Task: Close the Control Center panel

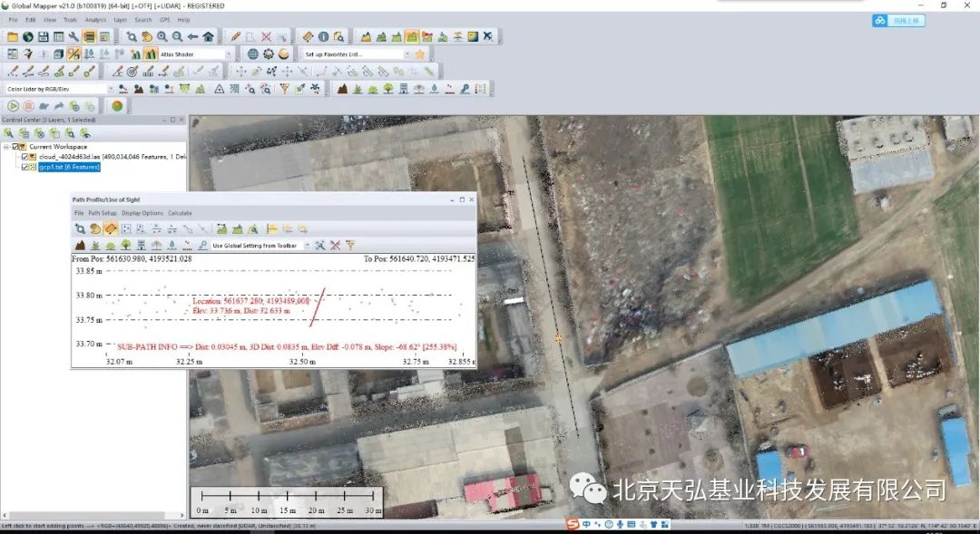Action: click(181, 120)
